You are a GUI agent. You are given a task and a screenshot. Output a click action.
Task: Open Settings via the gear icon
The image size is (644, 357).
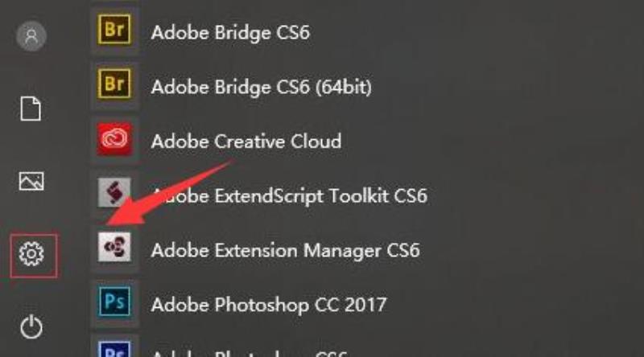(x=31, y=253)
